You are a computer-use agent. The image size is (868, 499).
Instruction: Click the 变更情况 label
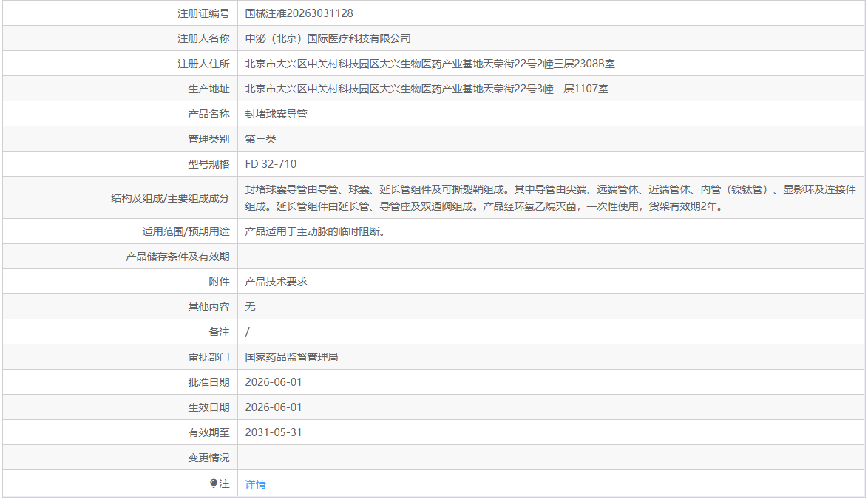point(208,458)
